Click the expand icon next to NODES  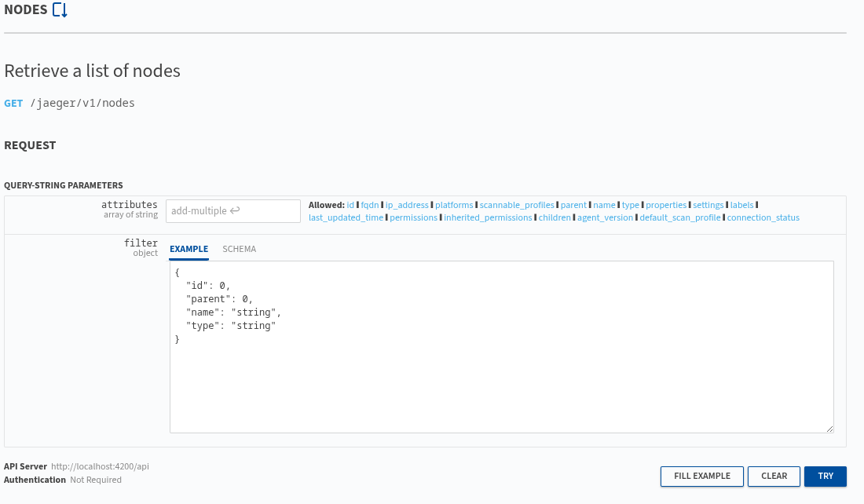click(60, 10)
